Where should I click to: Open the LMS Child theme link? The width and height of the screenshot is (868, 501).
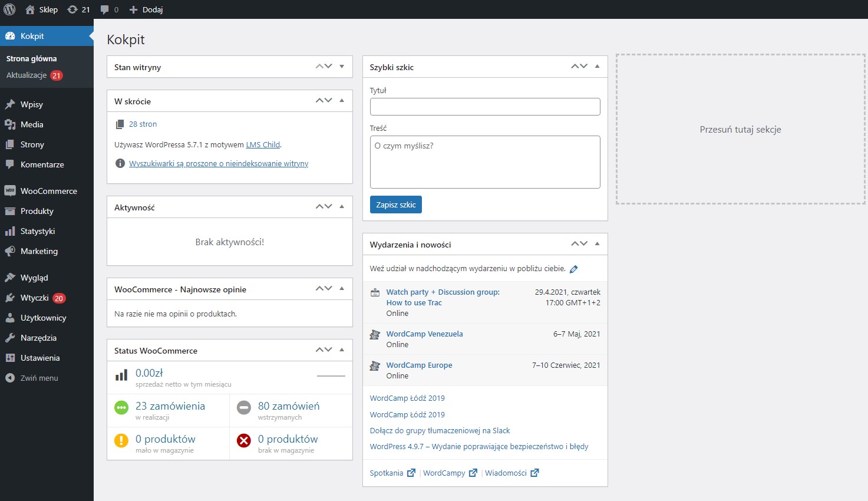point(263,144)
